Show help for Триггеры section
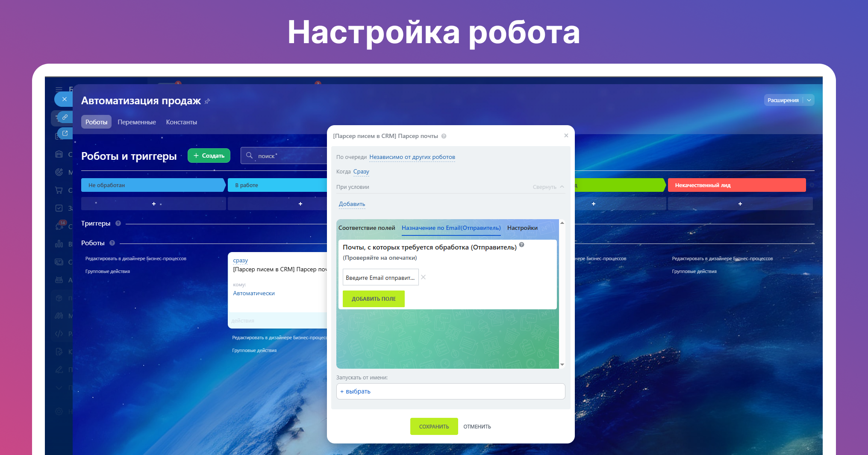 pos(118,223)
